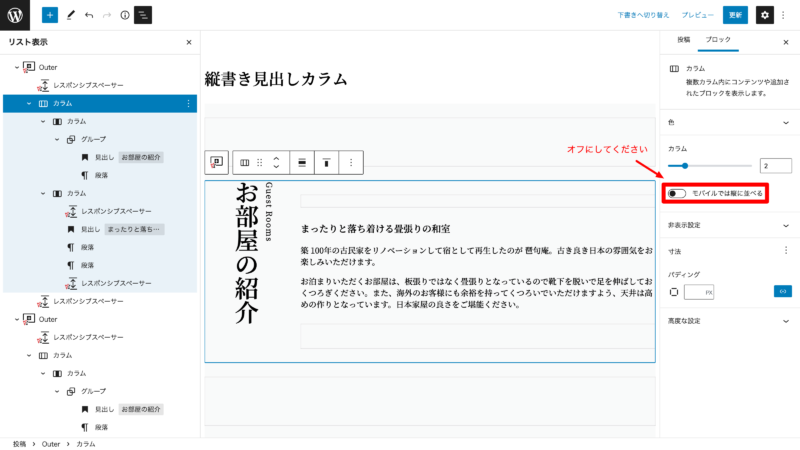Open the settings gear icon

(765, 16)
